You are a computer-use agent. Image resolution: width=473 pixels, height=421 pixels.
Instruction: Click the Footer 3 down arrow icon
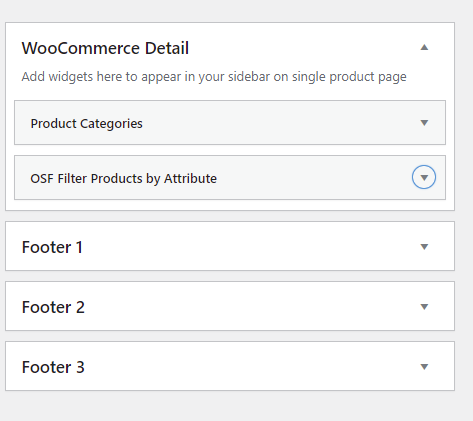tap(424, 367)
